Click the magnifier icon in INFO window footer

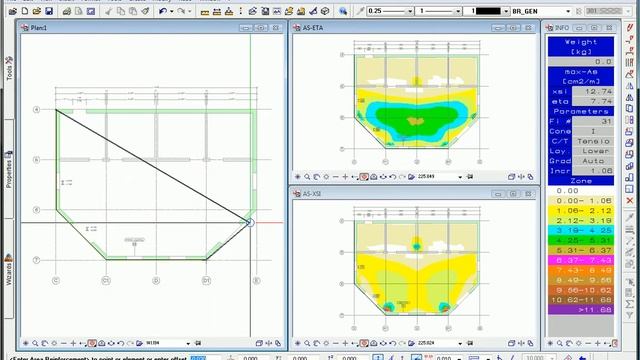[x=560, y=343]
